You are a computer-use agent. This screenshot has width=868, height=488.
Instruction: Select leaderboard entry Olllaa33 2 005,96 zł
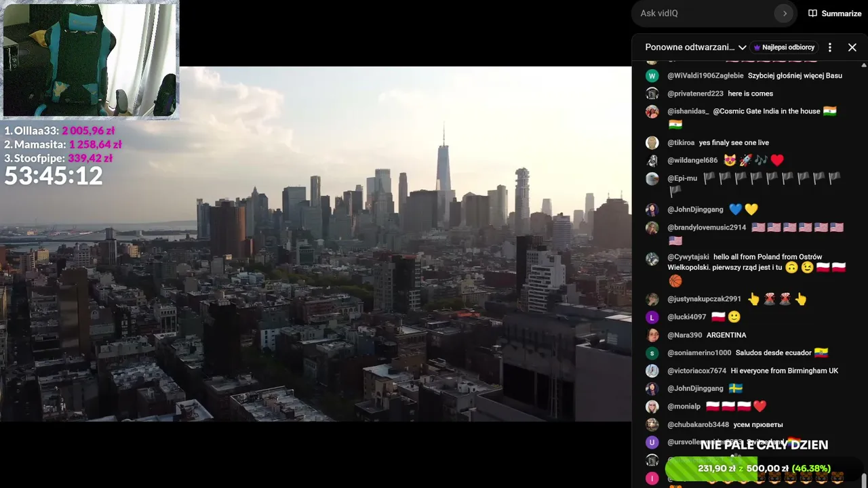pos(60,131)
